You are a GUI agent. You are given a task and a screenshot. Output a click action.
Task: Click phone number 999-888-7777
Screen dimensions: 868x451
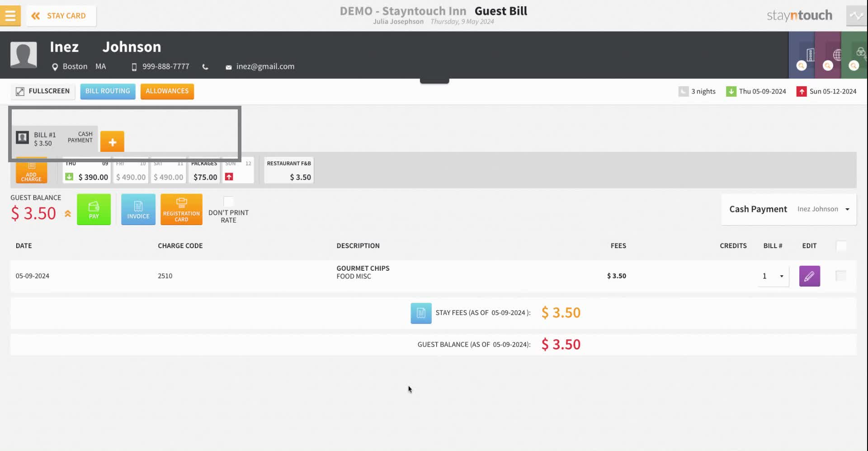coord(166,66)
